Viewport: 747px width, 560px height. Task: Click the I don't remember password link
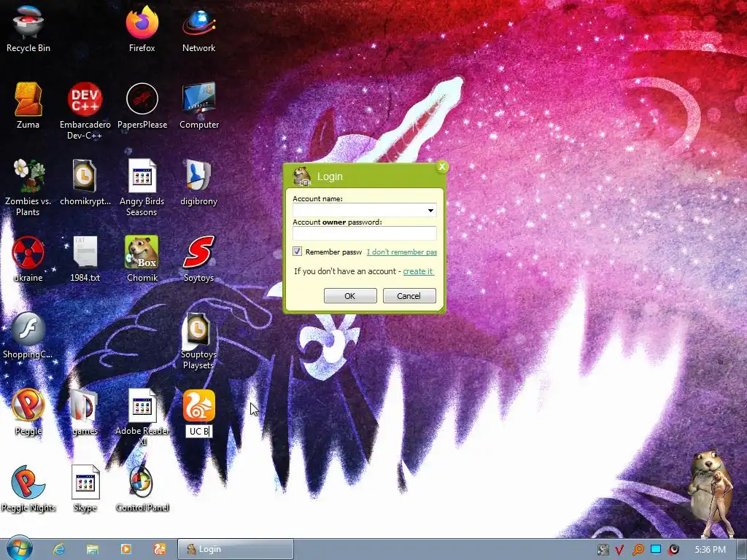tap(402, 252)
